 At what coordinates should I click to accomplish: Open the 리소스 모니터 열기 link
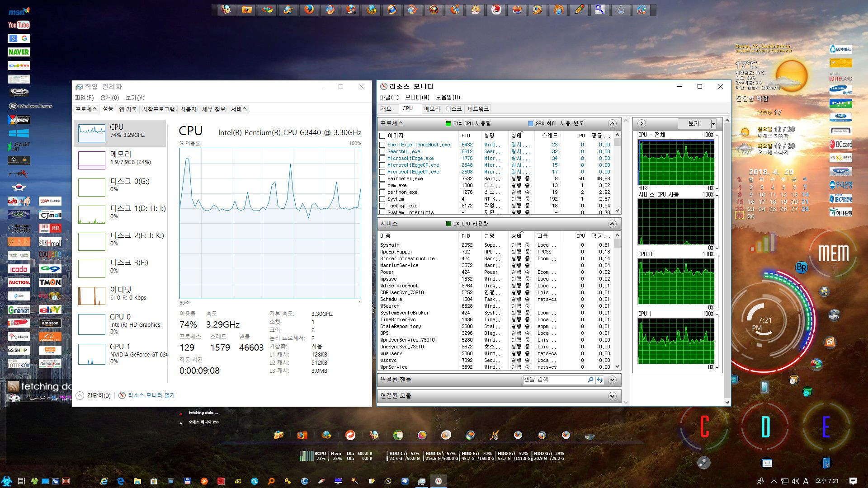pos(151,395)
